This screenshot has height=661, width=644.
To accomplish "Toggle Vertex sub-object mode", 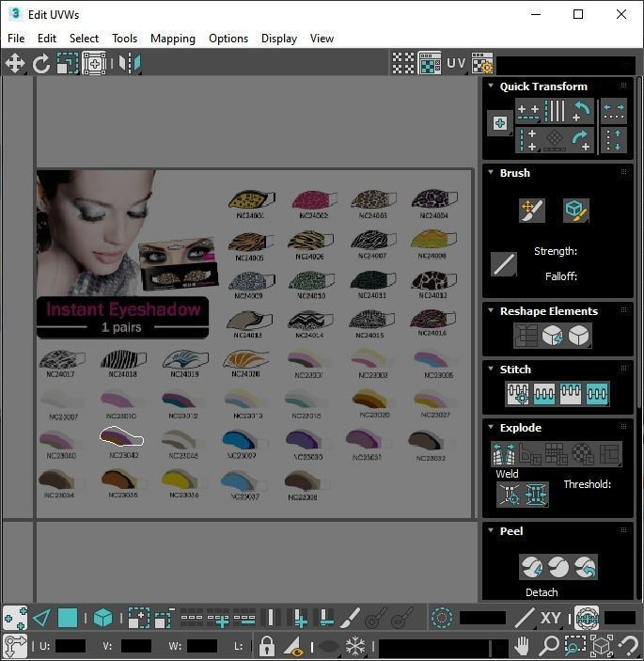I will [15, 619].
